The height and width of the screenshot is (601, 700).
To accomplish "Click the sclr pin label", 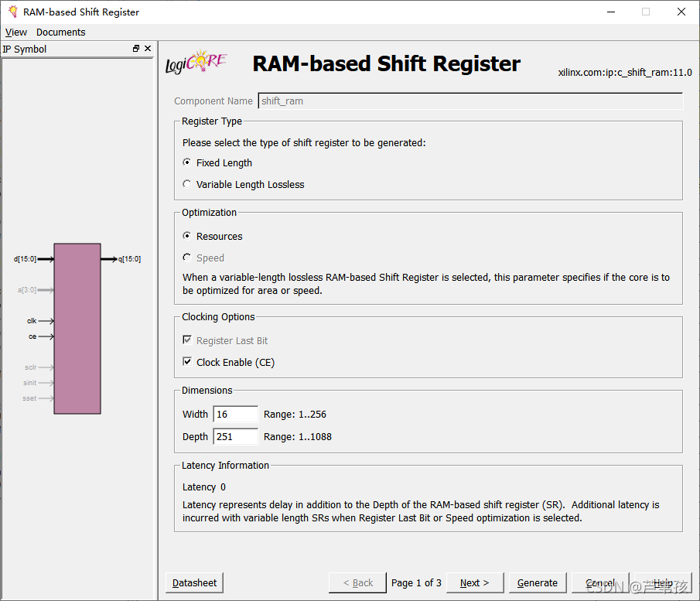I will point(31,367).
